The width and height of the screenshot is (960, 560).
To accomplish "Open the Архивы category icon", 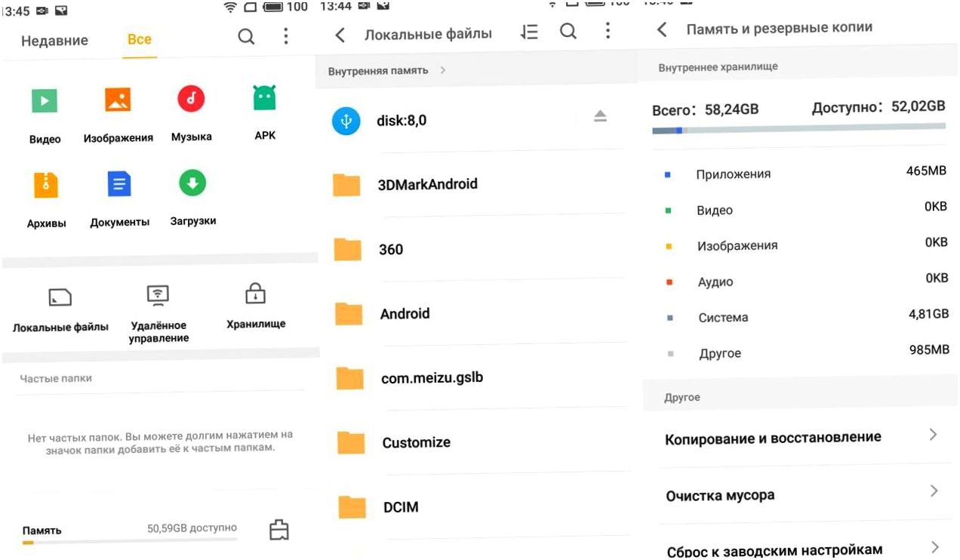I will pyautogui.click(x=46, y=185).
